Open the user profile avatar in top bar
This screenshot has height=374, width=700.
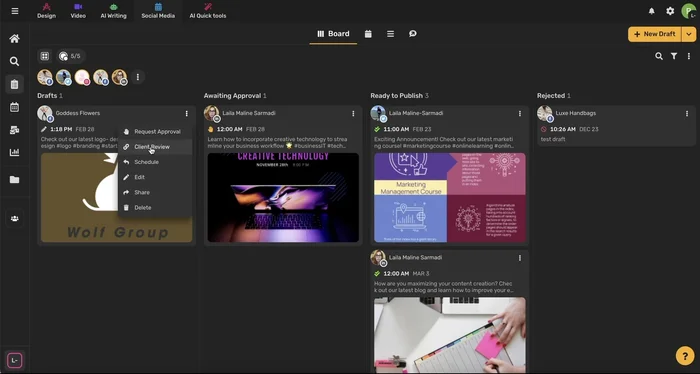(x=688, y=11)
